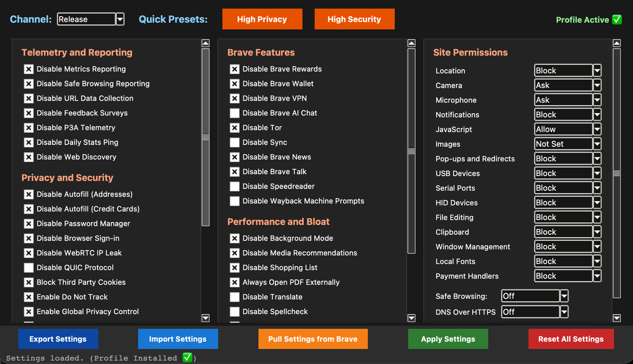Open the Camera permission dropdown

(568, 85)
